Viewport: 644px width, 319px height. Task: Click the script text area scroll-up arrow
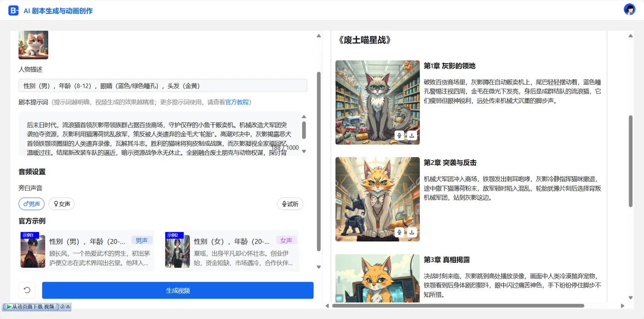coord(304,117)
